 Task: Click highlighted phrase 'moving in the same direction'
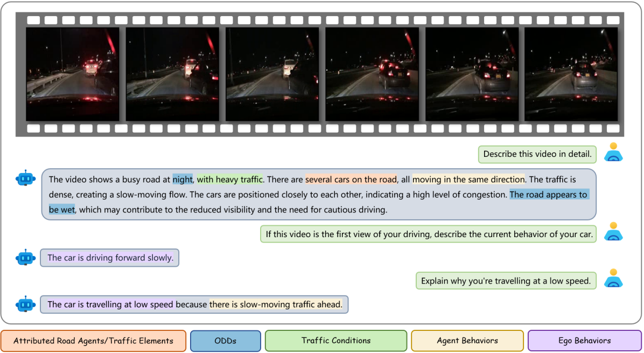click(x=468, y=179)
